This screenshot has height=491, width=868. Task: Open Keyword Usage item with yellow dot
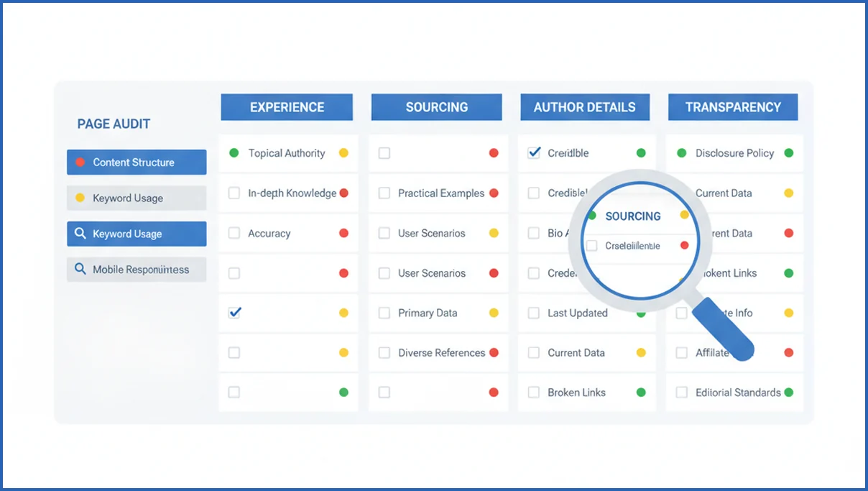click(137, 198)
